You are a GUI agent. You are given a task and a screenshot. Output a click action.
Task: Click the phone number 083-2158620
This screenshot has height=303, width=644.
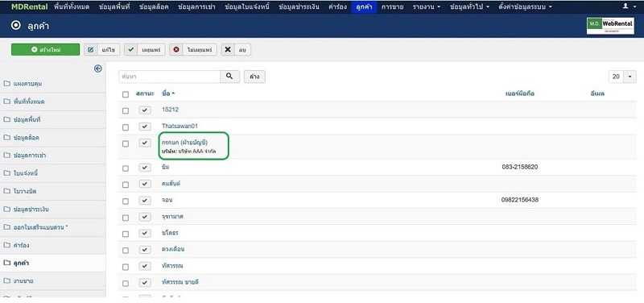519,167
